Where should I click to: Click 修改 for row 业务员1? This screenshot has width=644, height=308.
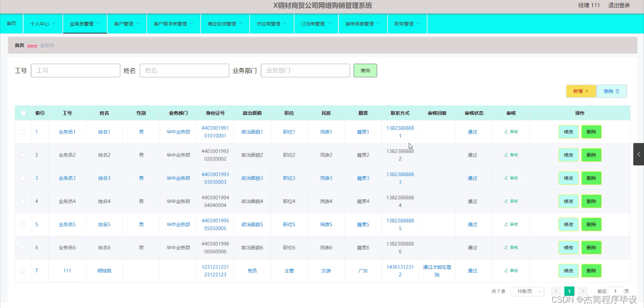(x=568, y=132)
